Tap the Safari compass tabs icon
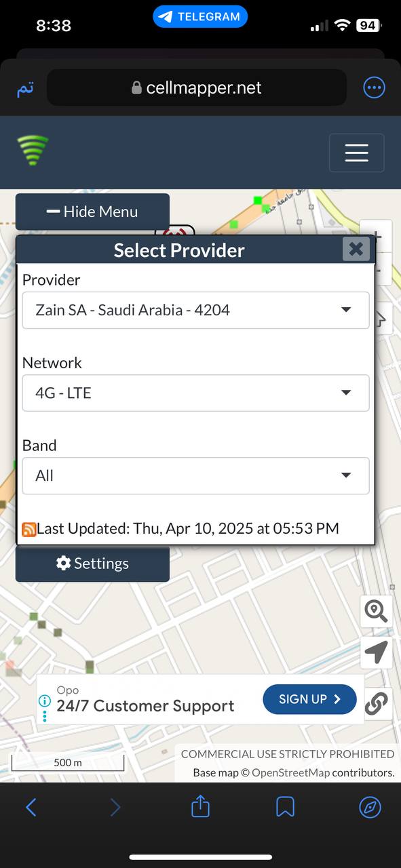Screen dimensions: 401x868 click(x=370, y=807)
